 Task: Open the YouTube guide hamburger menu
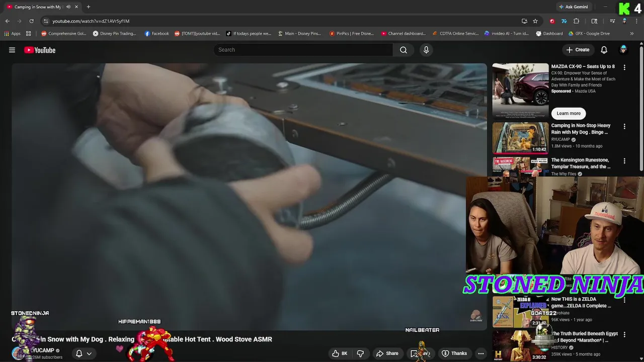pyautogui.click(x=12, y=50)
